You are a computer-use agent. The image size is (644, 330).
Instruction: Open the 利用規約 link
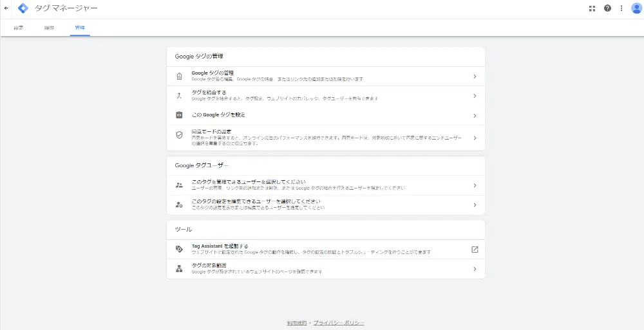(296, 323)
